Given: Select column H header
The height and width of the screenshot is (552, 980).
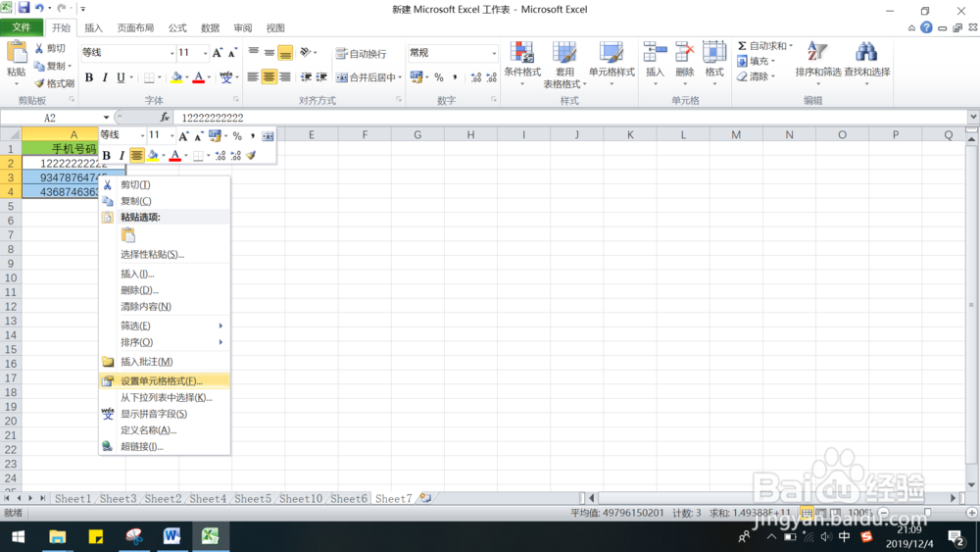Looking at the screenshot, I should point(470,134).
